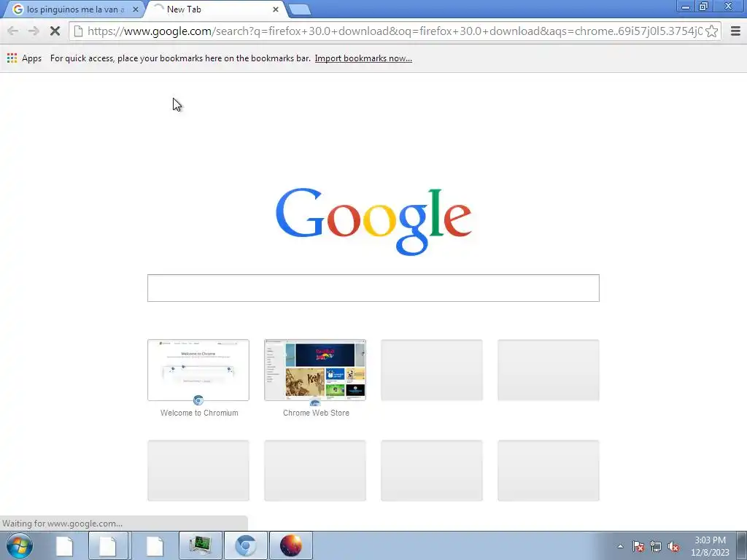
Task: Open a new tab with the new-tab button
Action: click(x=300, y=9)
